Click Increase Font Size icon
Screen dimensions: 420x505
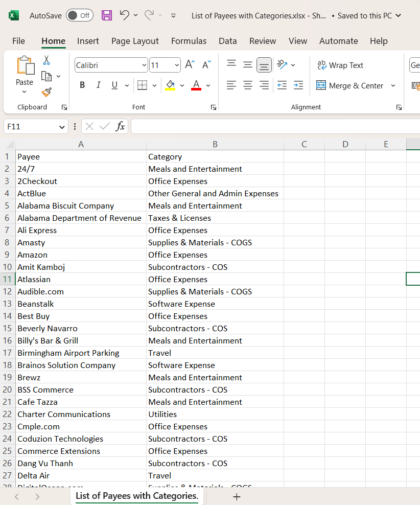(x=190, y=65)
